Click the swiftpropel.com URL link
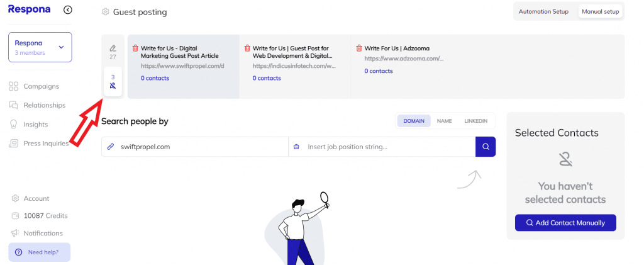644x265 pixels. point(182,65)
